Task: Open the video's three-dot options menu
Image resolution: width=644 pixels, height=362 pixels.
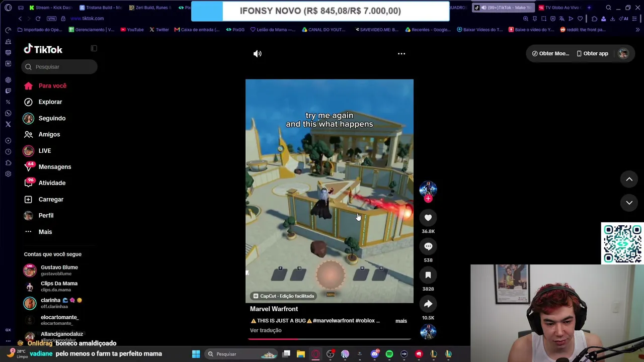Action: click(401, 54)
